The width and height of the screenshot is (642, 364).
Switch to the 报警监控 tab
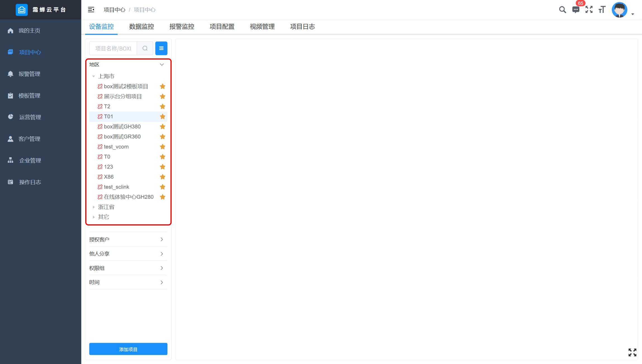coord(182,27)
